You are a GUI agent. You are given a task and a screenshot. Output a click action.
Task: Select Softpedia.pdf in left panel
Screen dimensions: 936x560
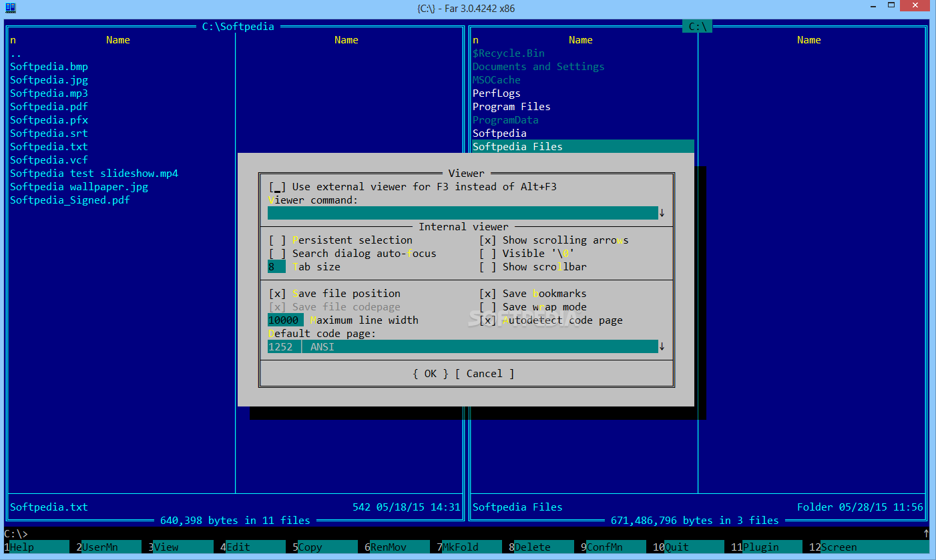click(49, 107)
